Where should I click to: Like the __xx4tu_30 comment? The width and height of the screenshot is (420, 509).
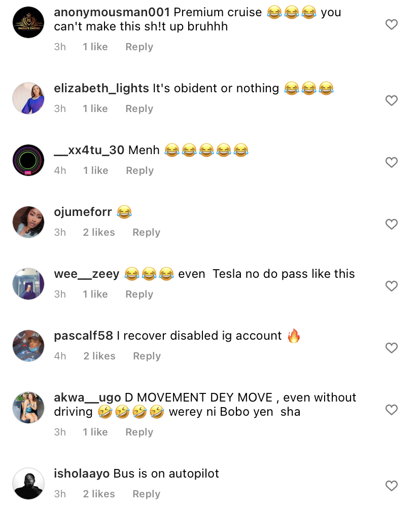[392, 162]
